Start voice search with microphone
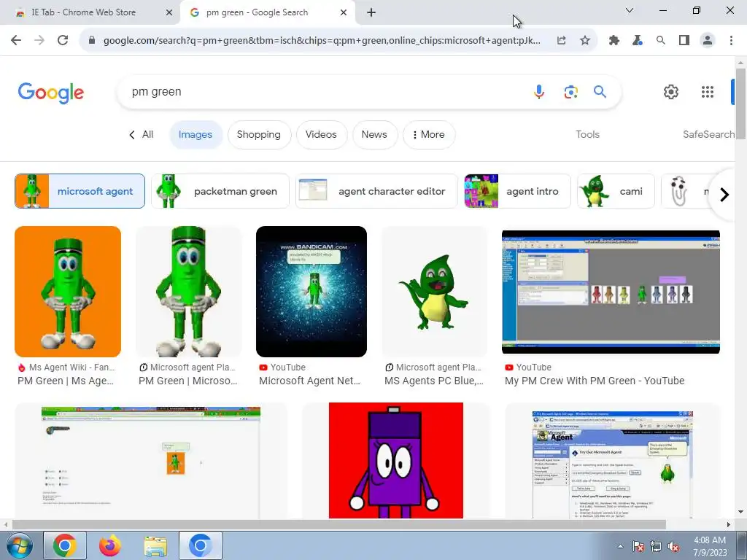Screen dimensions: 747x560 tap(539, 91)
